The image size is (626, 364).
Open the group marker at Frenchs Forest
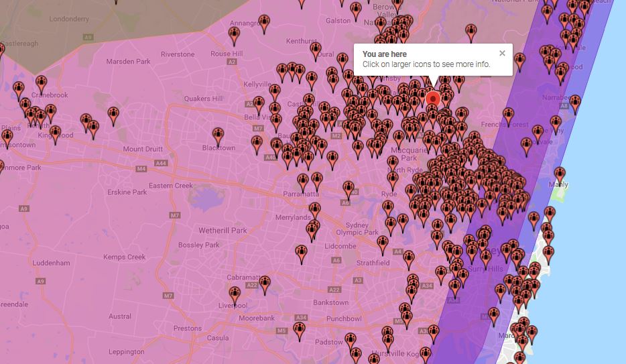click(x=509, y=116)
